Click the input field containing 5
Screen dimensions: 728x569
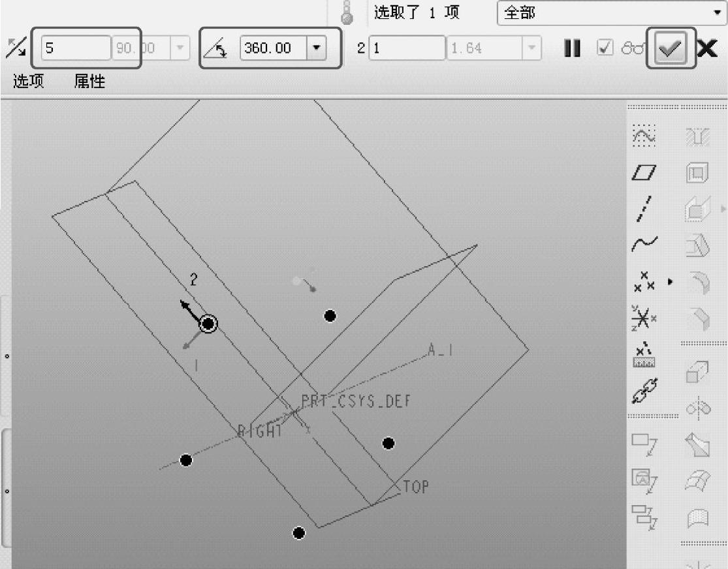(x=76, y=48)
